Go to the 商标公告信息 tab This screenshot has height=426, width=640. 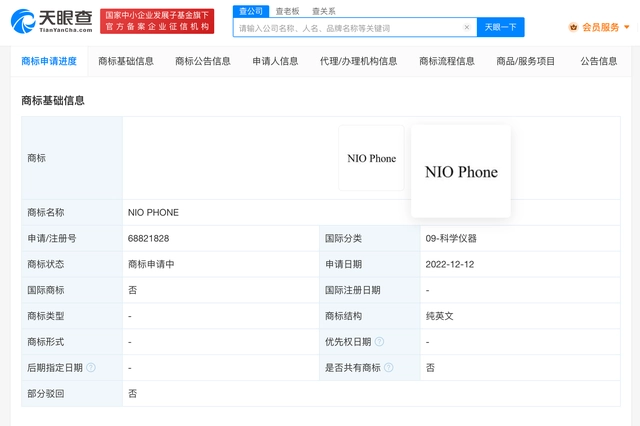(x=203, y=61)
